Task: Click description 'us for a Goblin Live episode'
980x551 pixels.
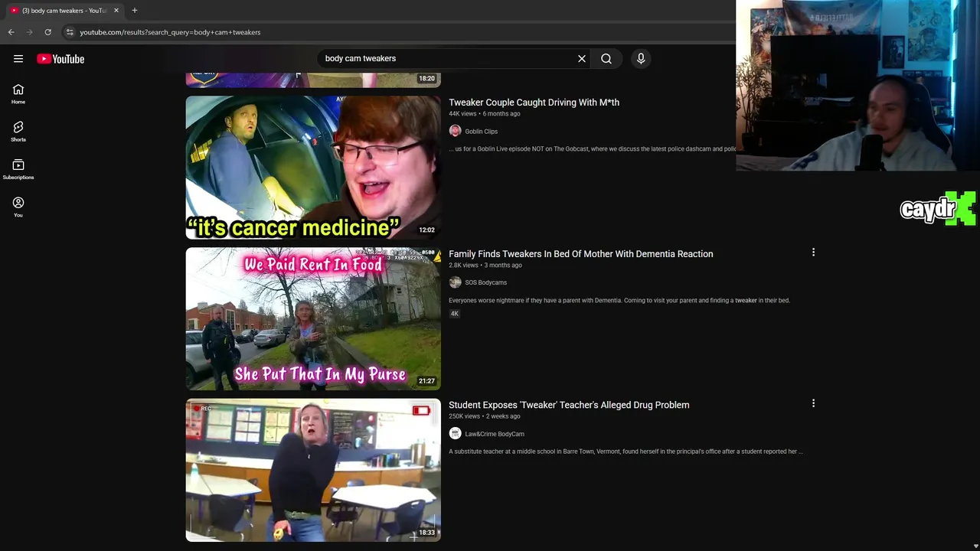Action: point(592,148)
